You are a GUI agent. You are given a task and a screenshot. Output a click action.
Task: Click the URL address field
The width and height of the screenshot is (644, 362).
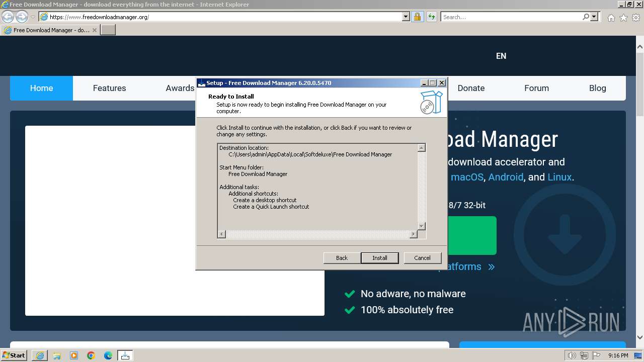[x=225, y=17]
